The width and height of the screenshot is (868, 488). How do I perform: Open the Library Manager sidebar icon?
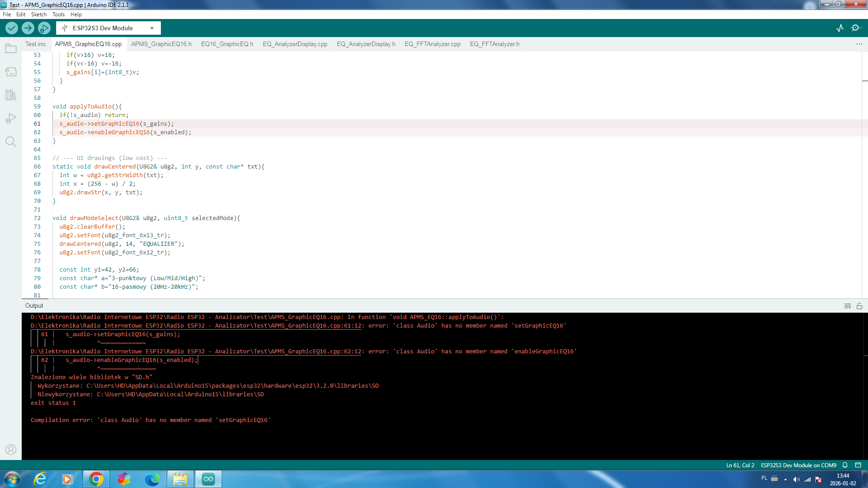(11, 95)
